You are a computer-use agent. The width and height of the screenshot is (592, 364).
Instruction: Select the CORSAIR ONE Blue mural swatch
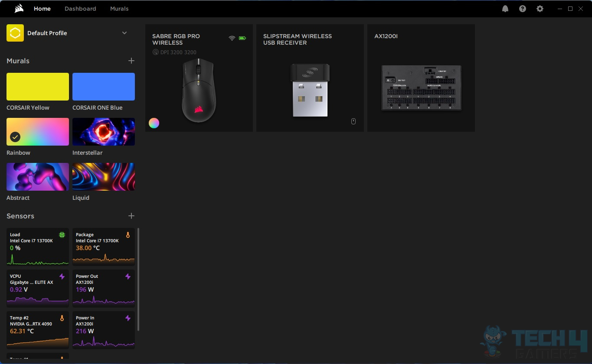click(x=104, y=87)
